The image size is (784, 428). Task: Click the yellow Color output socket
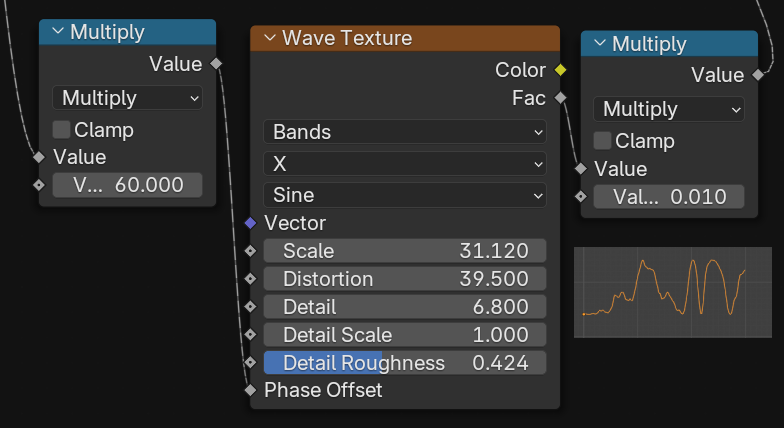560,70
